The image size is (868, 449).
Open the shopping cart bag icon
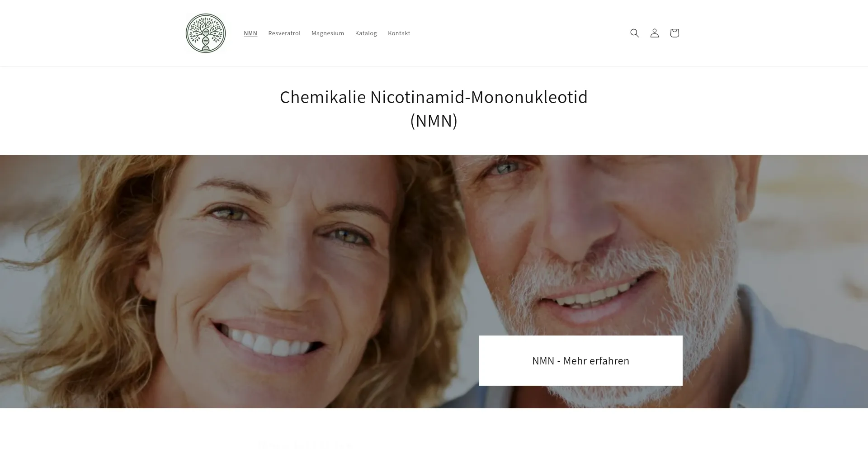click(x=674, y=33)
